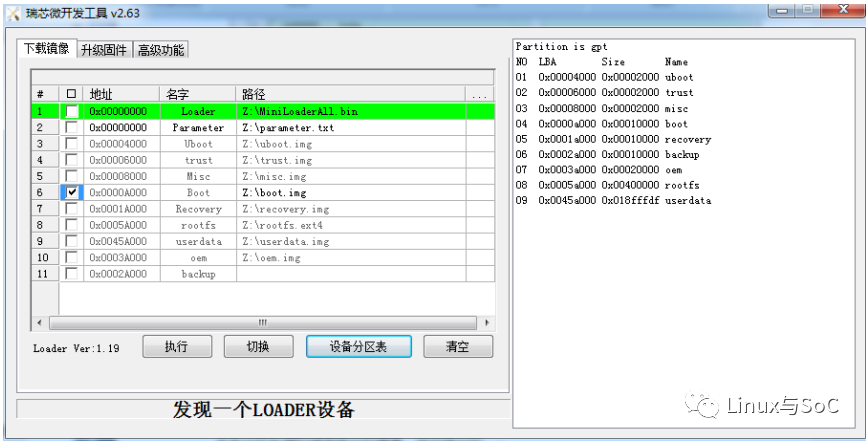This screenshot has width=866, height=443.
Task: Click the Z:\misc.img path cell
Action: click(351, 176)
